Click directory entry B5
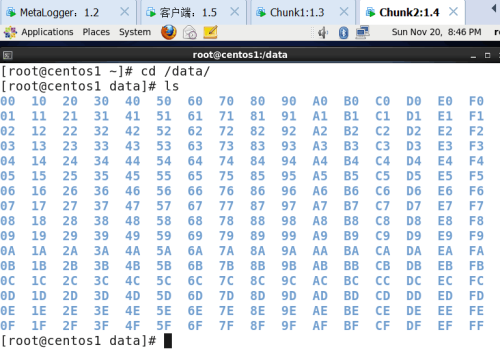500x360 pixels. pos(351,176)
